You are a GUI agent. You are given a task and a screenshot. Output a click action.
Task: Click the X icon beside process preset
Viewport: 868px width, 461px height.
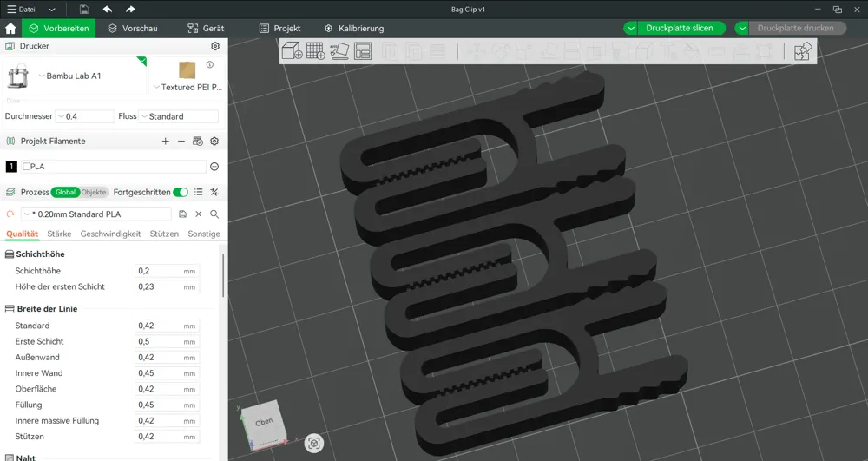coord(198,214)
